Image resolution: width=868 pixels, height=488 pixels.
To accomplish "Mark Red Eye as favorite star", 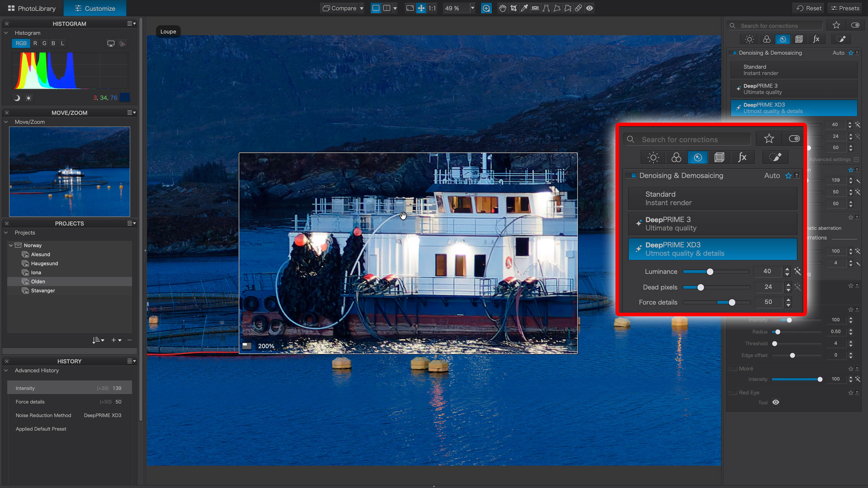I will click(x=851, y=393).
